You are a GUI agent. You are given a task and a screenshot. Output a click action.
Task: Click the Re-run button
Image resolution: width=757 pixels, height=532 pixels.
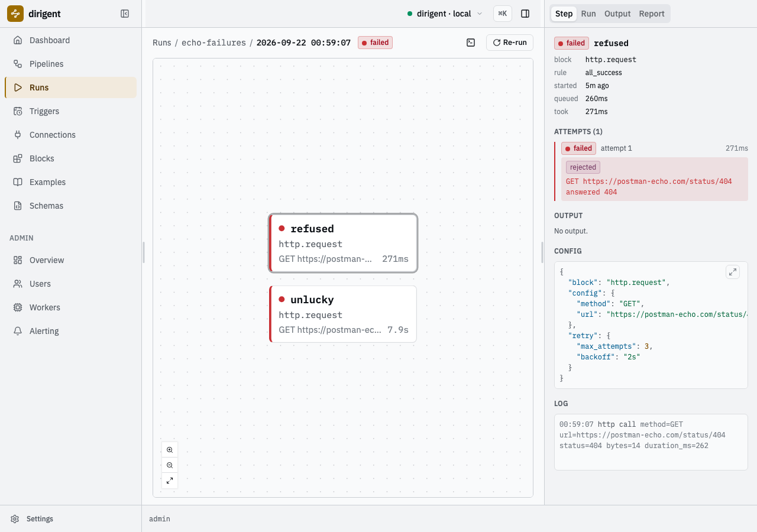click(x=510, y=43)
